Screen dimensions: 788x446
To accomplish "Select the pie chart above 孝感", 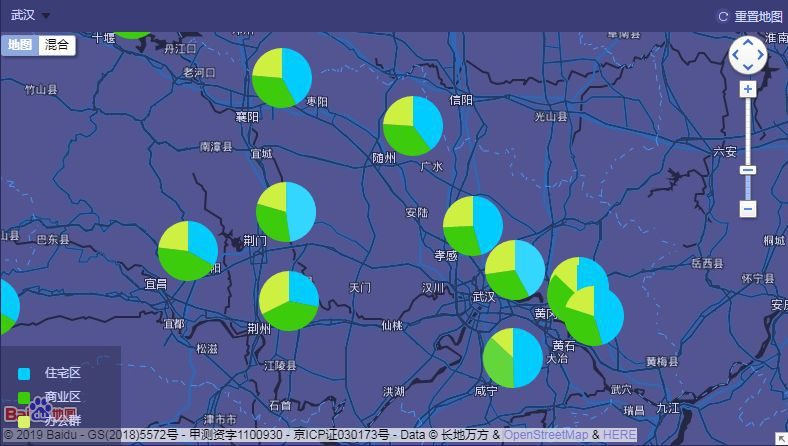I will tap(473, 226).
